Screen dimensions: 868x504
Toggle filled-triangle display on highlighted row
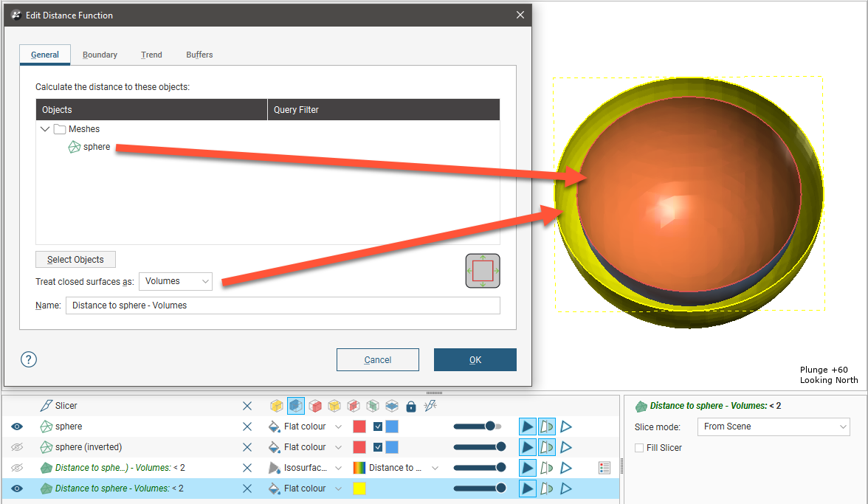click(528, 489)
